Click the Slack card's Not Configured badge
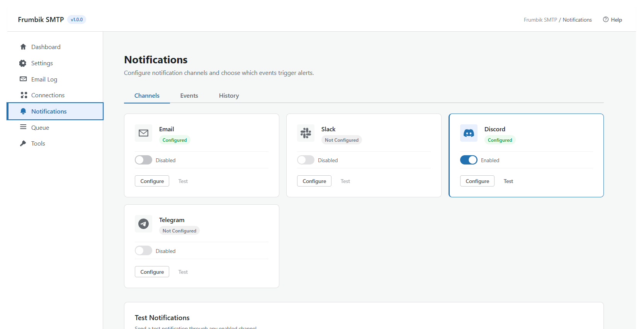Viewport: 644px width, 329px height. coord(342,140)
